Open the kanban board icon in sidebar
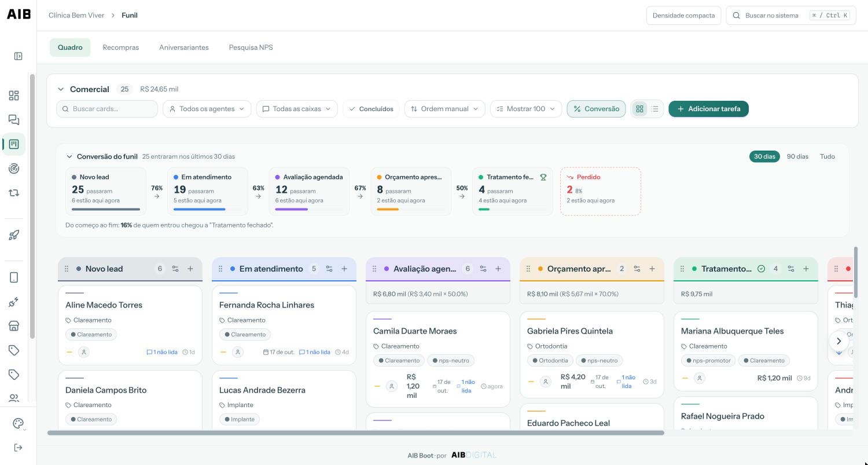The image size is (868, 465). 14,144
